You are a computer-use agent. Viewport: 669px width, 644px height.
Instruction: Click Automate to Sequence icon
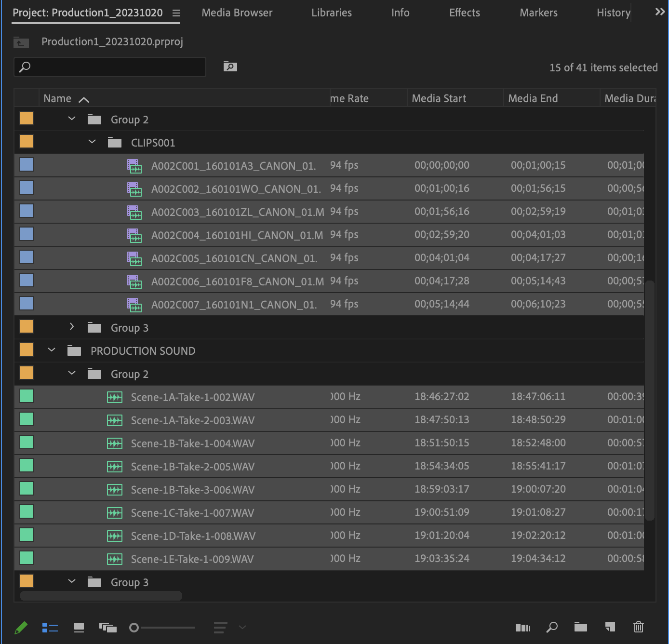point(523,628)
